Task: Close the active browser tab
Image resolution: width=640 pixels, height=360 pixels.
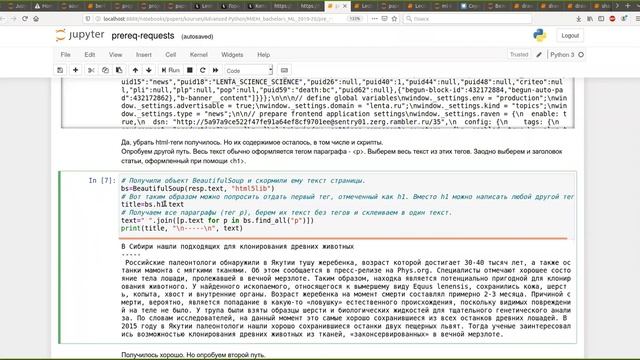Action: tap(345, 6)
